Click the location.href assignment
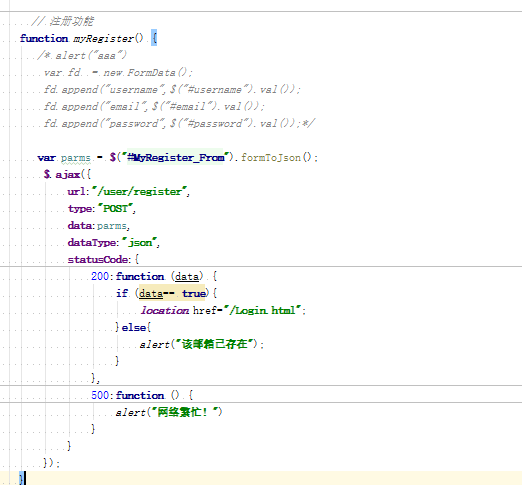522x485 pixels. 223,311
